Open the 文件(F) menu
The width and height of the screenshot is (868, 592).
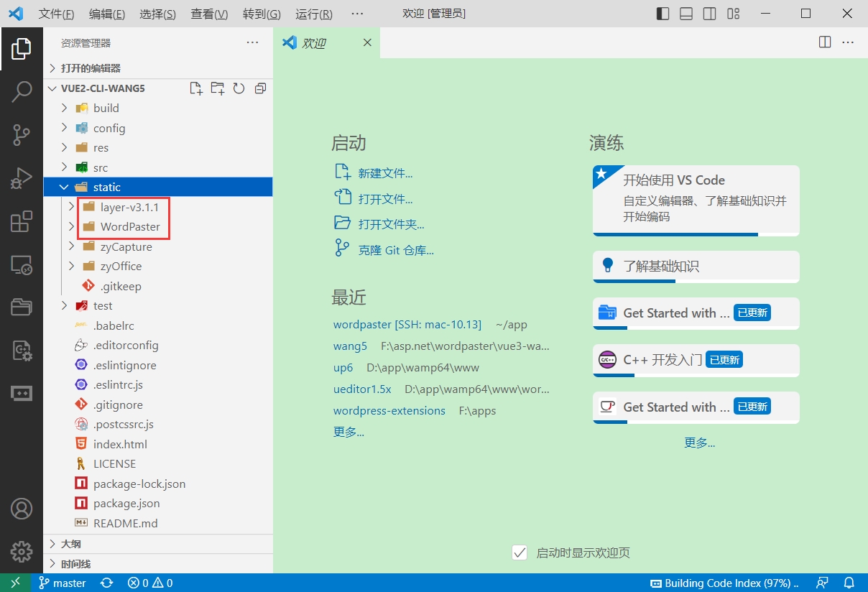point(56,14)
